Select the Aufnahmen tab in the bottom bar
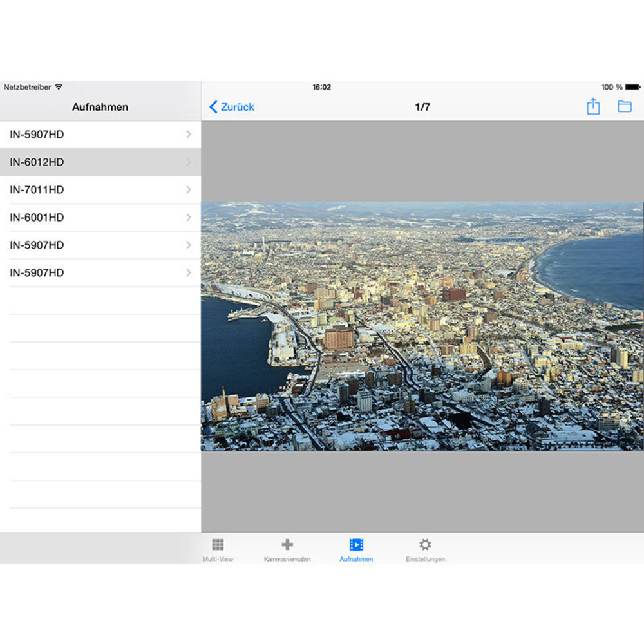 356,550
